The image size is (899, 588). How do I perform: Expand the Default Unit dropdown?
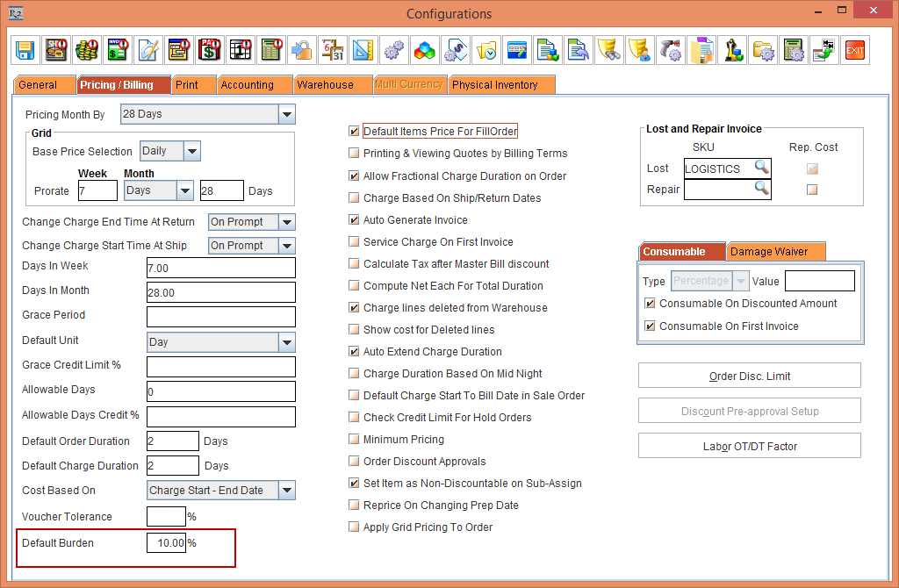[x=286, y=342]
